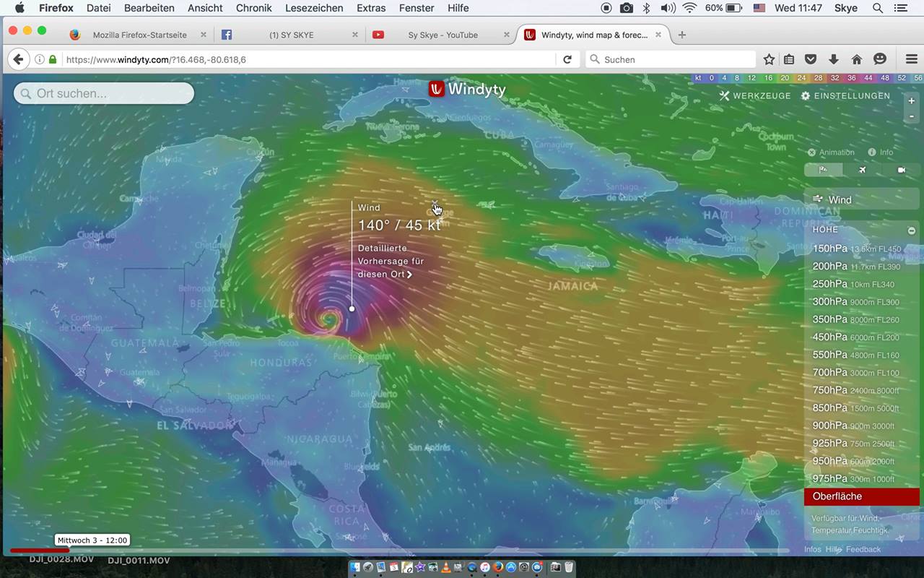
Task: Click the forecast timeline progress bar
Action: 399,551
